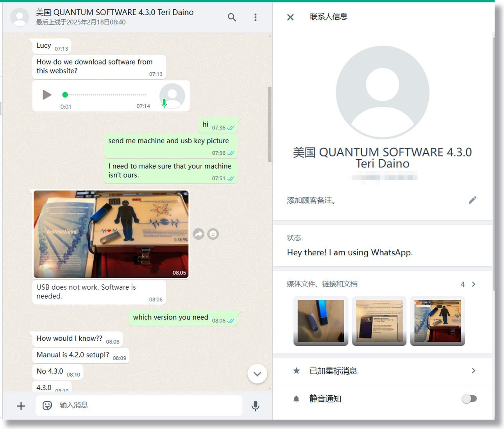Click the voice message sender avatar

[x=172, y=96]
